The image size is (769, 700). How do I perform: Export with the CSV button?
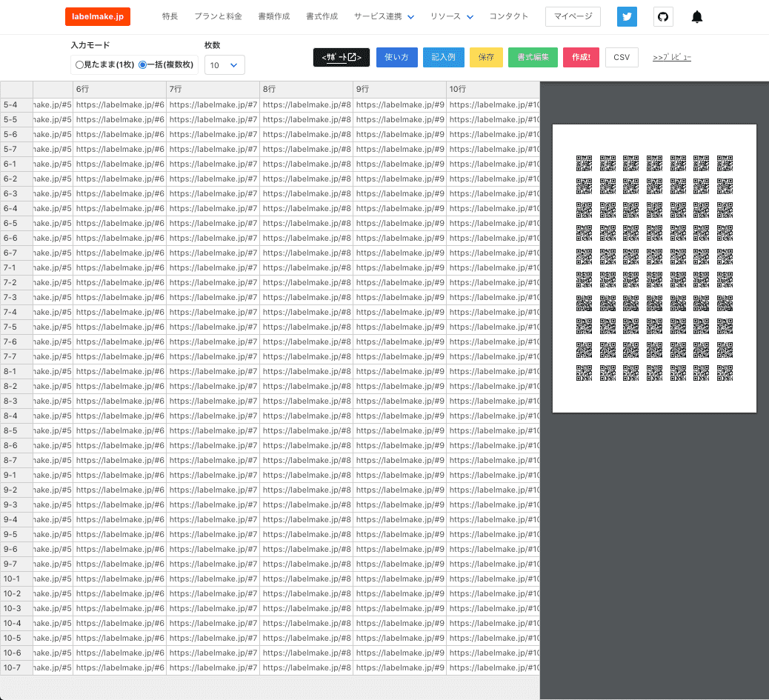coord(622,58)
